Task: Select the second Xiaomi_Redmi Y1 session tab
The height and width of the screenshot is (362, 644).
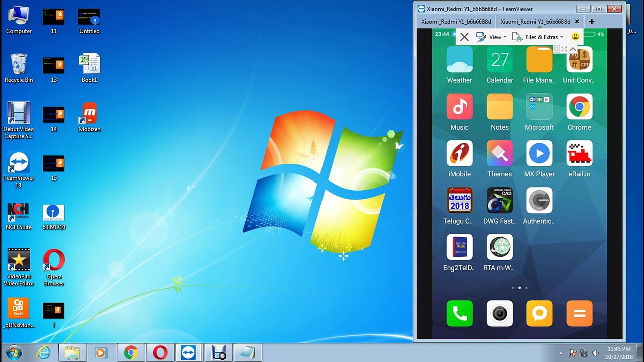Action: [535, 22]
